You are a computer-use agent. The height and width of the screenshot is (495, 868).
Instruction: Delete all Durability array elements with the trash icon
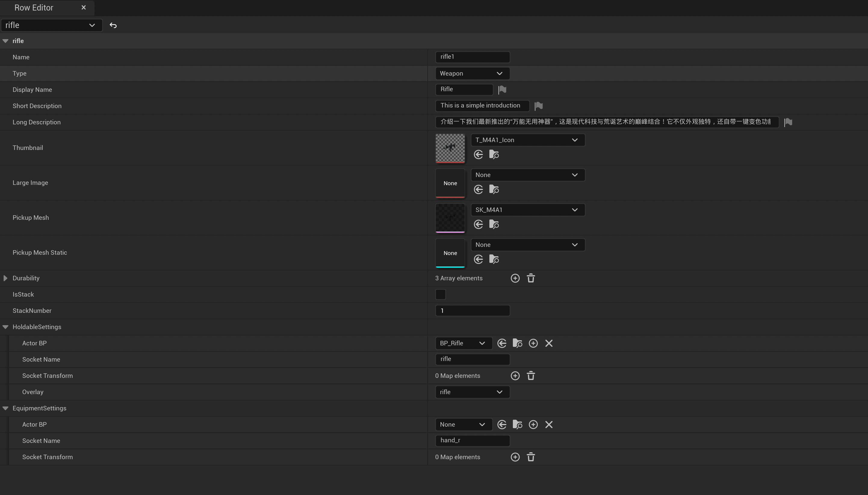click(531, 279)
